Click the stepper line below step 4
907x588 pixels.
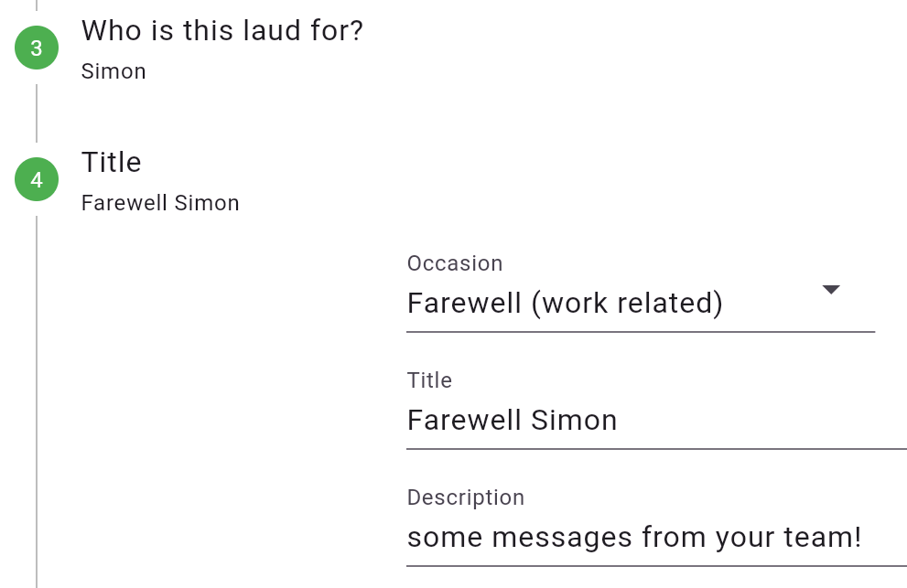37,401
